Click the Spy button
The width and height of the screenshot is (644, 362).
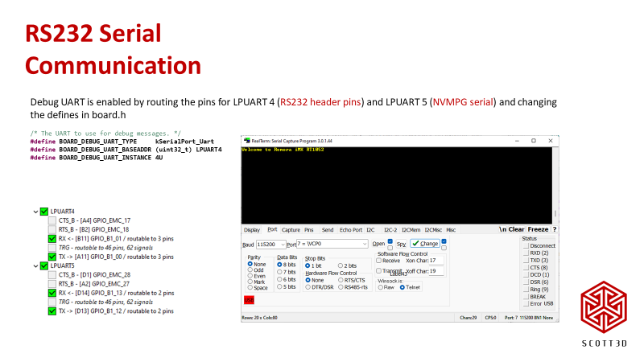pos(401,244)
